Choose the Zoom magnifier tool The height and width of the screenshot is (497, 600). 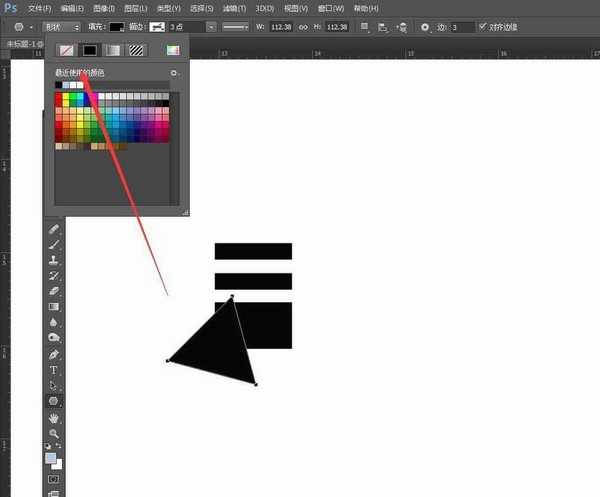[54, 432]
